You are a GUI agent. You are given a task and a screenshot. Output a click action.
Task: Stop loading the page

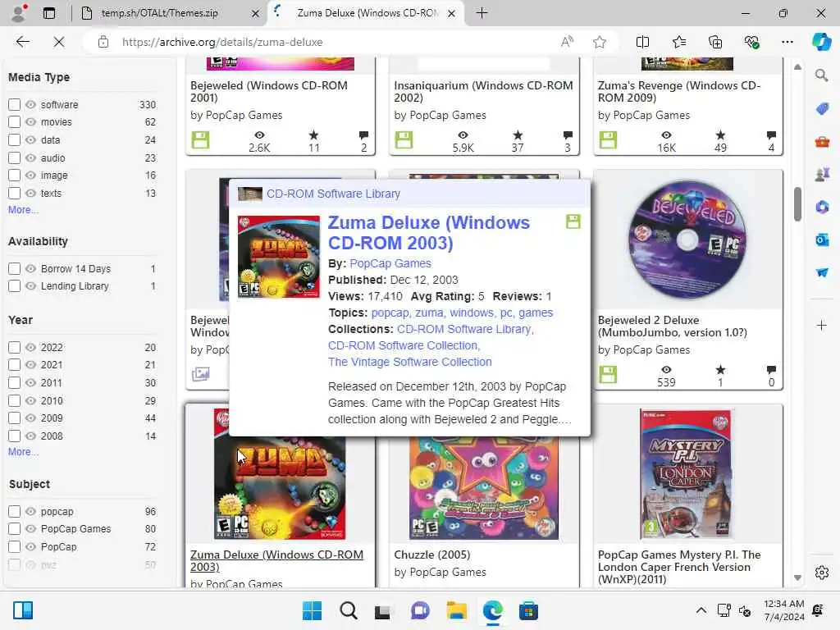(x=59, y=42)
